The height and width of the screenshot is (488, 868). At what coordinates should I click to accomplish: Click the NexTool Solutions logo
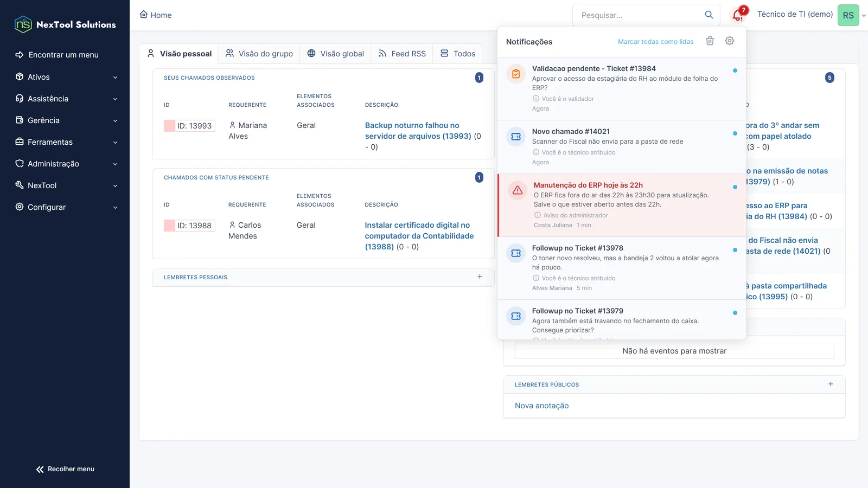pos(65,24)
